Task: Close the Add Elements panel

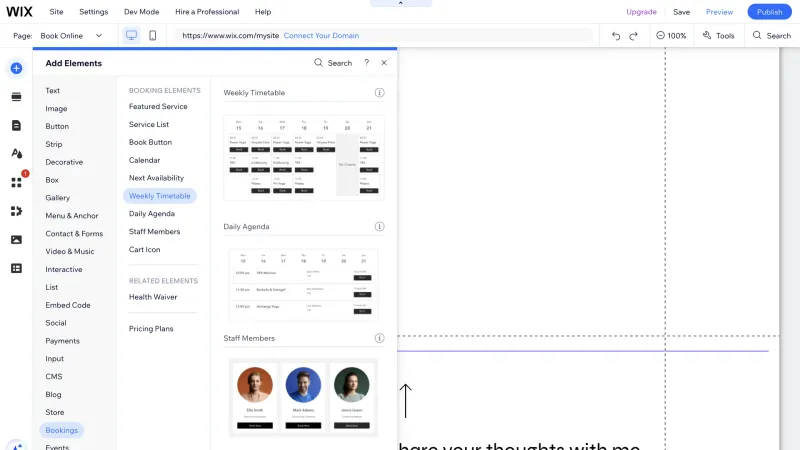Action: 384,62
